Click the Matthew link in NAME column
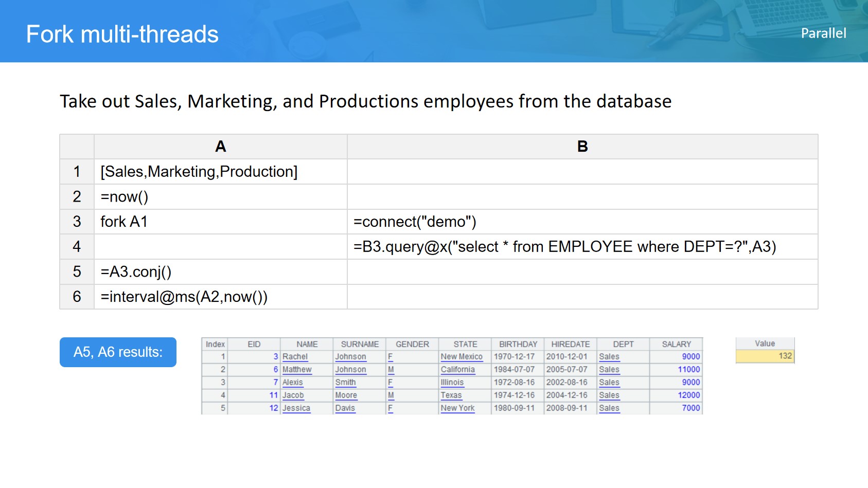This screenshot has width=868, height=488. coord(297,370)
